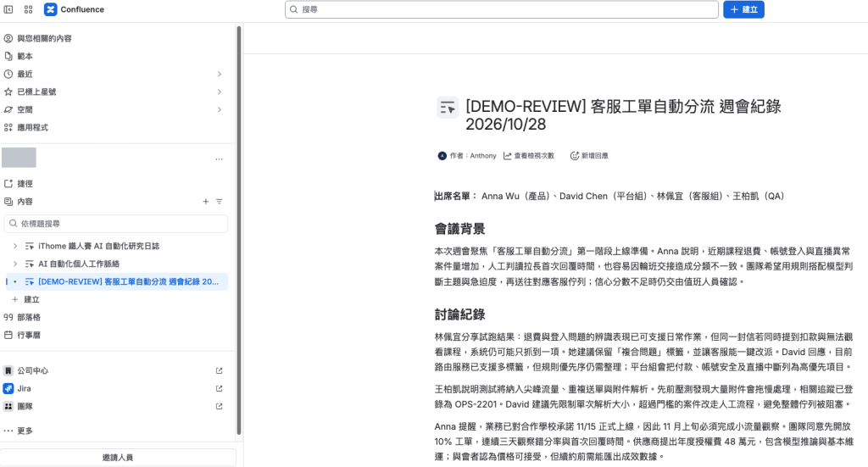Click AI 自動化個人工作脈絡 page icon
The image size is (868, 467).
30,264
